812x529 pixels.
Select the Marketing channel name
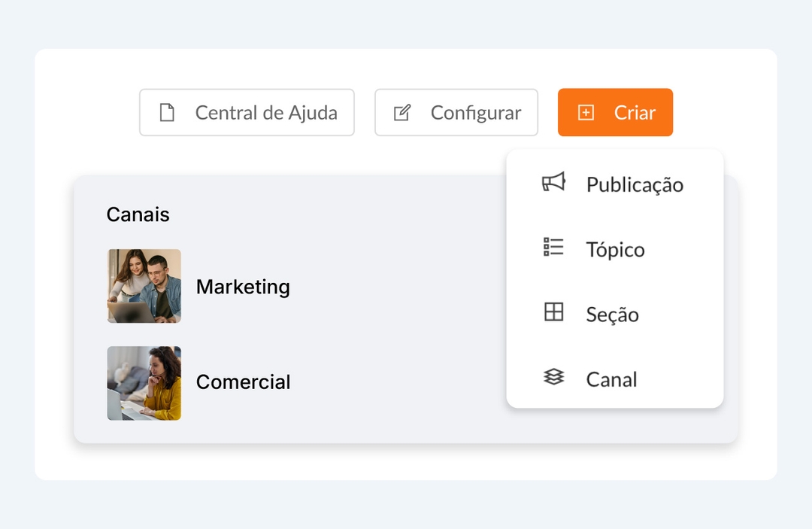[243, 287]
